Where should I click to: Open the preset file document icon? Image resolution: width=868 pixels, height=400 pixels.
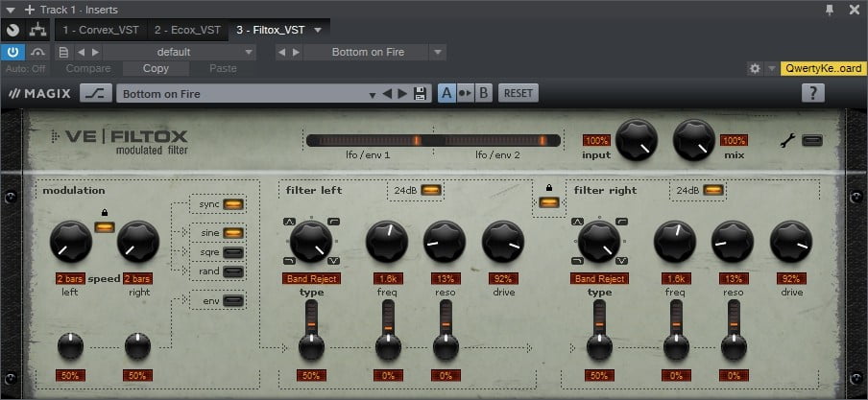click(63, 52)
